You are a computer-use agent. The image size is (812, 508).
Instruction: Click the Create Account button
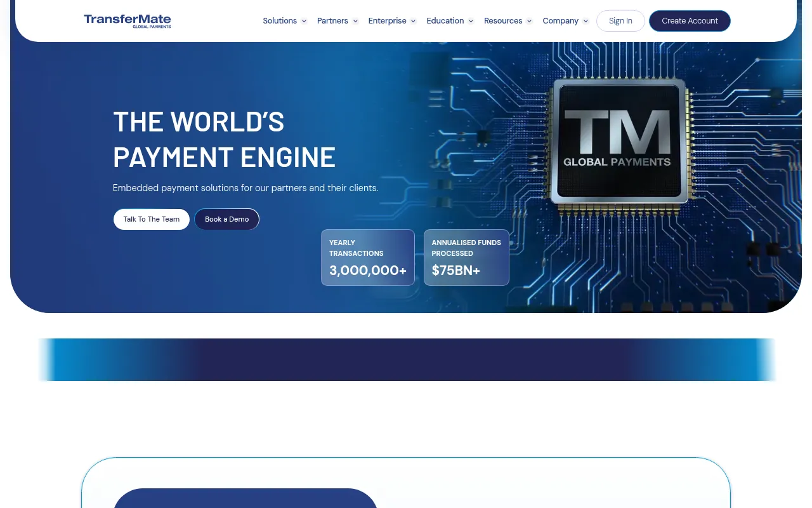pyautogui.click(x=690, y=21)
